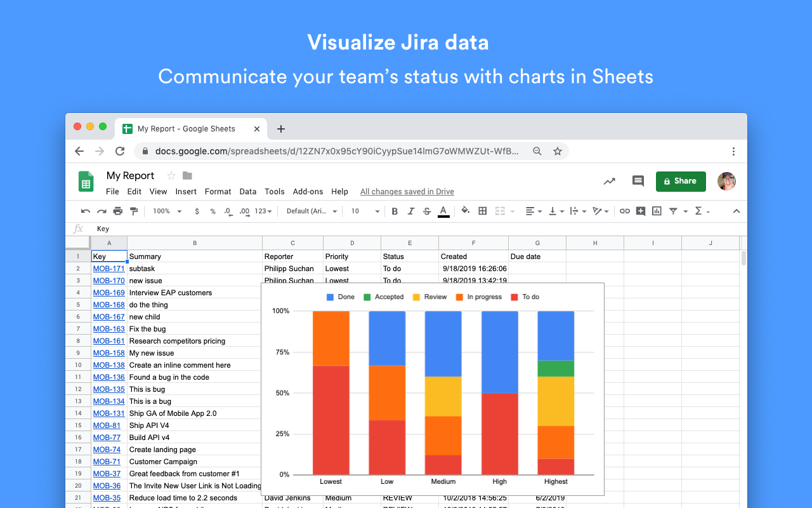This screenshot has height=508, width=812.
Task: Format as percent icon
Action: (213, 211)
